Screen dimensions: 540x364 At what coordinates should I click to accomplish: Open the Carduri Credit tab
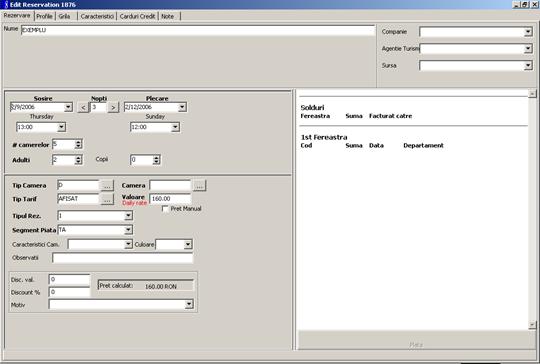(137, 16)
